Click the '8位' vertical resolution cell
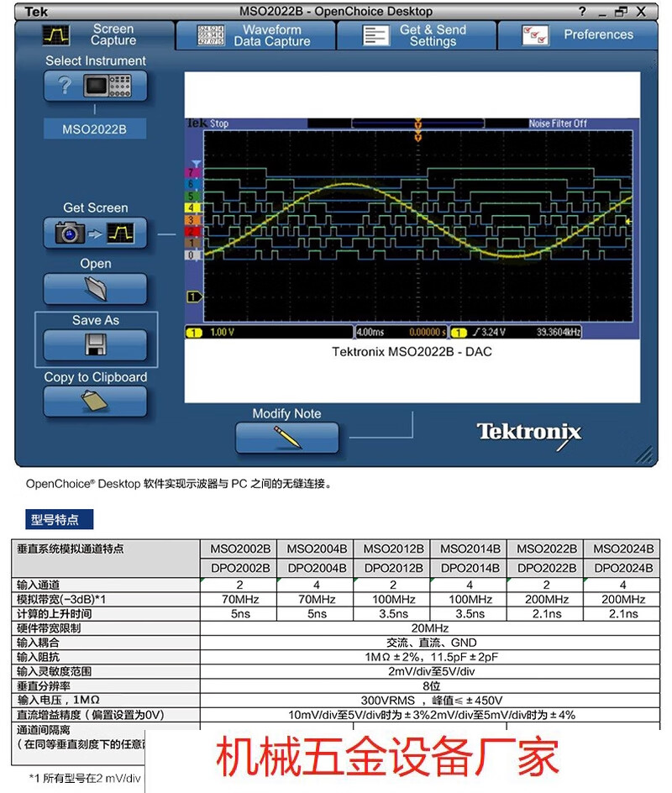This screenshot has height=793, width=672. point(430,686)
